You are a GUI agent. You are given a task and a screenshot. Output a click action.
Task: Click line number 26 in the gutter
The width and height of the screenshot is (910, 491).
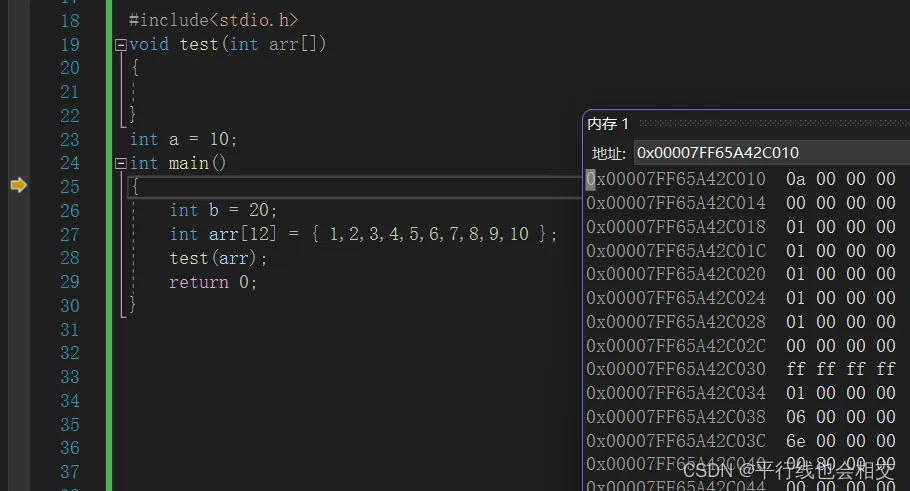coord(70,211)
